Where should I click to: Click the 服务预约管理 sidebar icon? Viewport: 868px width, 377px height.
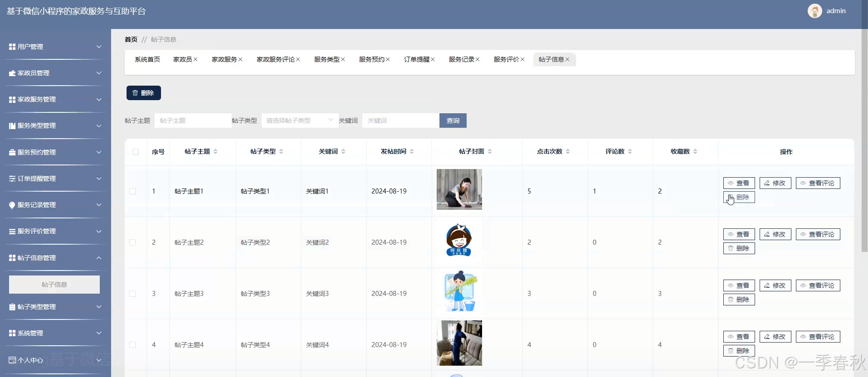[x=12, y=152]
